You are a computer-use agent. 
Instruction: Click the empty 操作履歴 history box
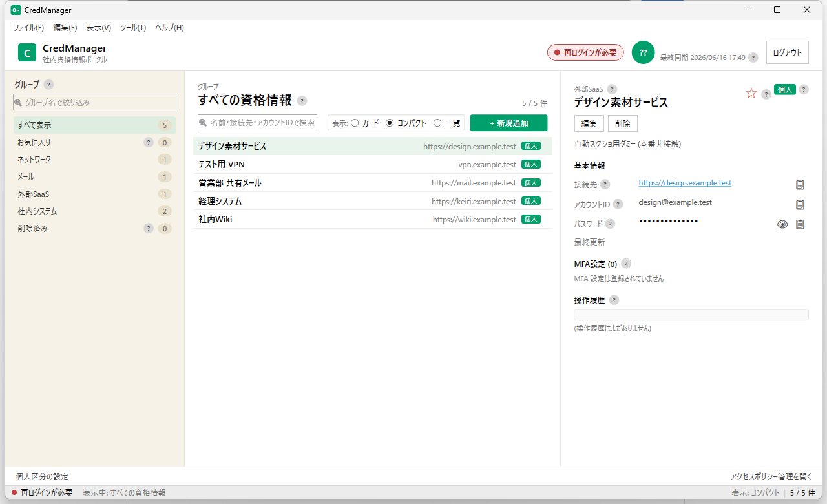coord(691,315)
